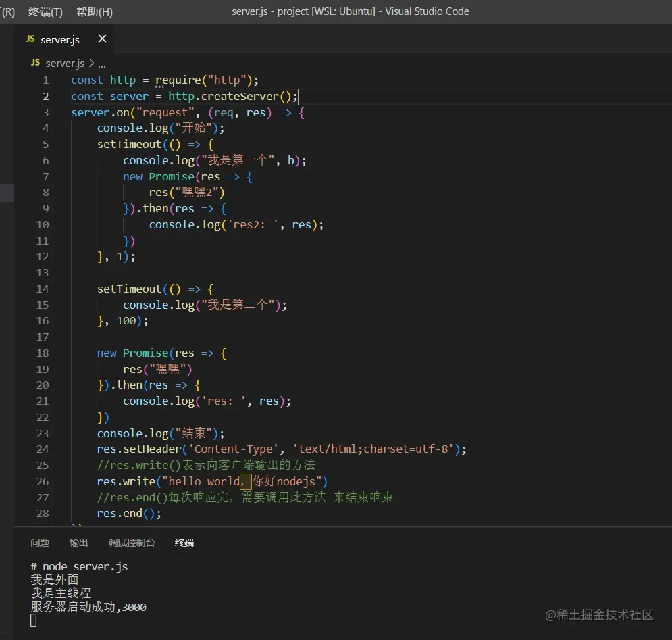Screen dimensions: 672x640
Task: Click console.log("结束") line
Action: (161, 433)
